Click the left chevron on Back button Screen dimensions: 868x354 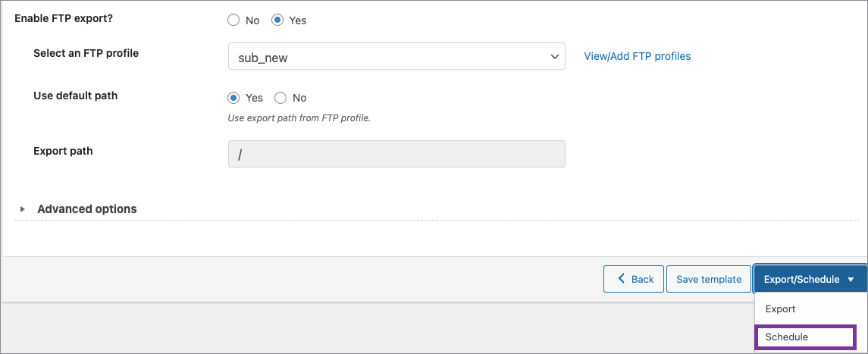pos(622,279)
